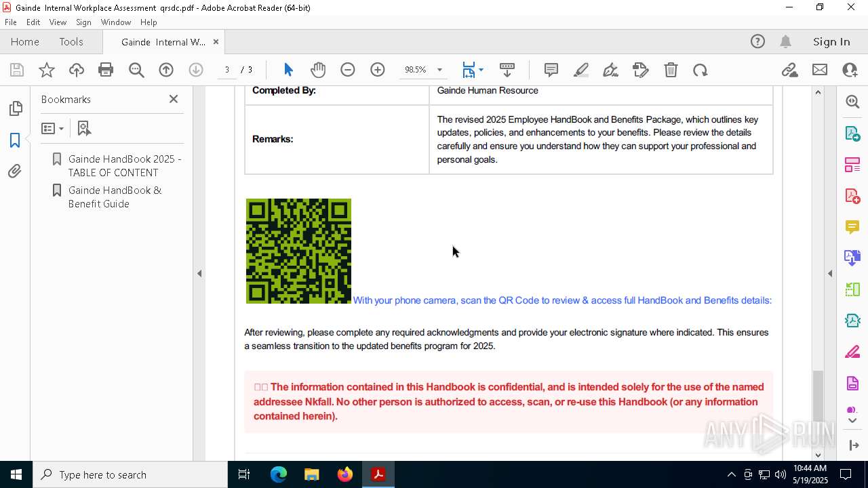Viewport: 868px width, 488px height.
Task: Open Export PDF tool in right pane
Action: 852,133
